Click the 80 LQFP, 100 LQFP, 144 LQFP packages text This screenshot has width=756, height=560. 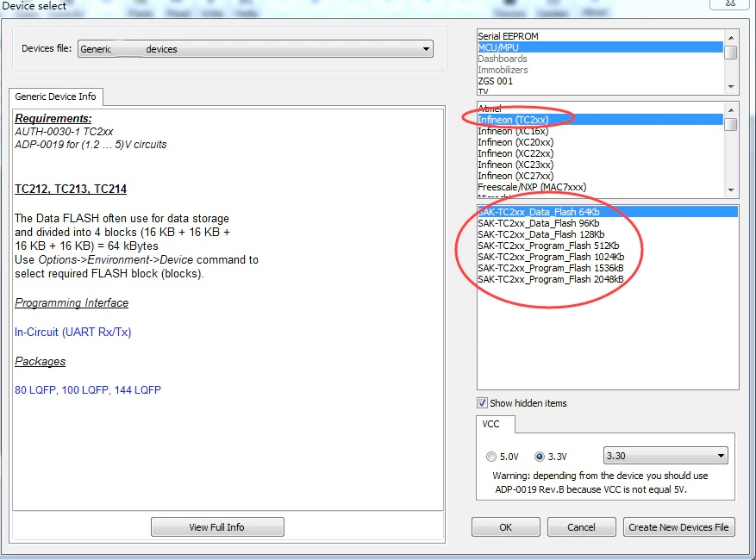(88, 390)
